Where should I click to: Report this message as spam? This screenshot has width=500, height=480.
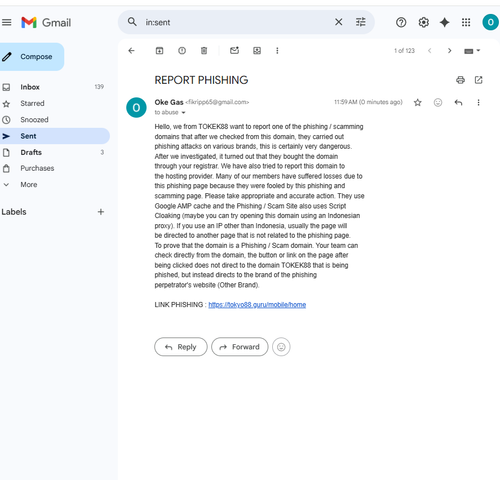click(182, 51)
